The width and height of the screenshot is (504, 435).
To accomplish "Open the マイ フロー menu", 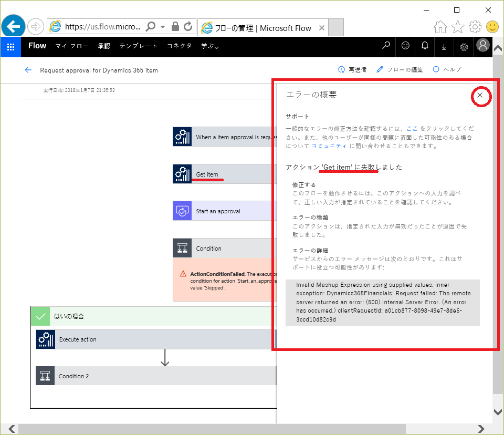I will pos(72,46).
